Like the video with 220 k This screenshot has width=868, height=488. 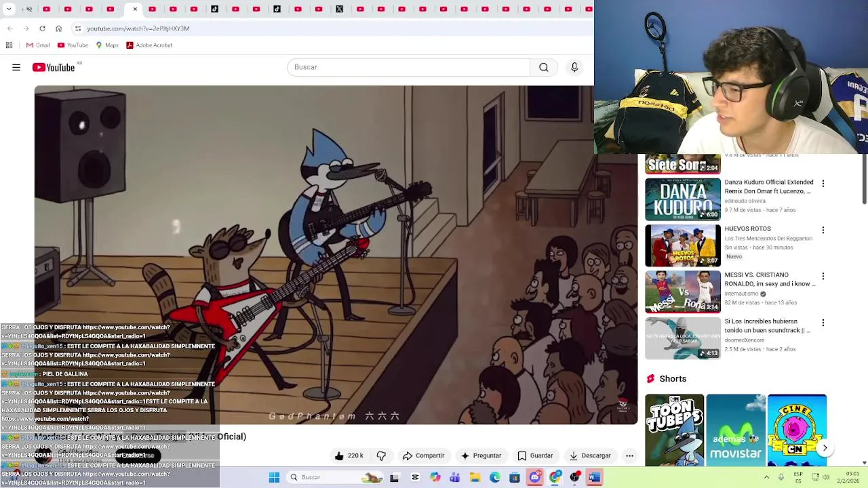pyautogui.click(x=349, y=455)
